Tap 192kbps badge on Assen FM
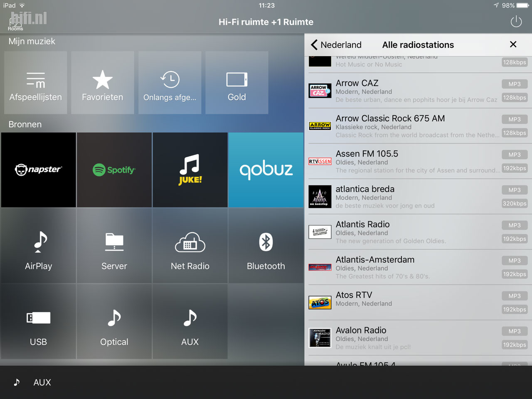This screenshot has height=399, width=532. pyautogui.click(x=515, y=168)
